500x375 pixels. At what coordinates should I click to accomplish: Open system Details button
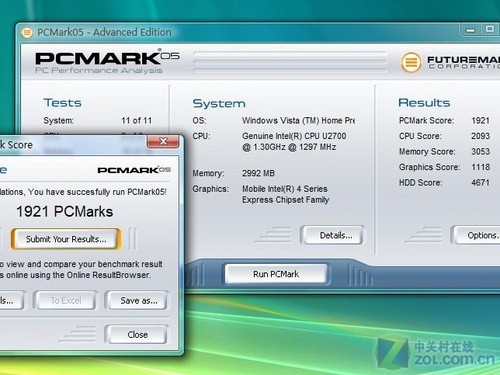tap(332, 235)
